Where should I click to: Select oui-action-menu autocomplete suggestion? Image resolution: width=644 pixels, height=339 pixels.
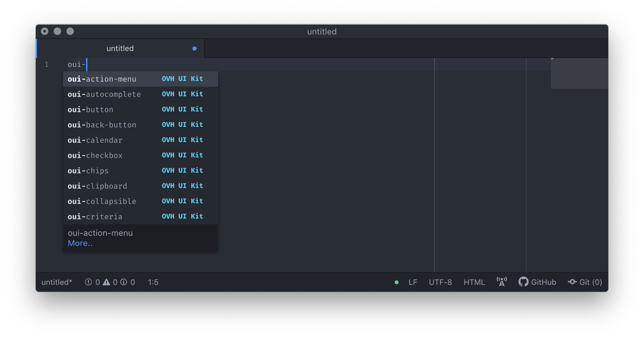(x=140, y=79)
